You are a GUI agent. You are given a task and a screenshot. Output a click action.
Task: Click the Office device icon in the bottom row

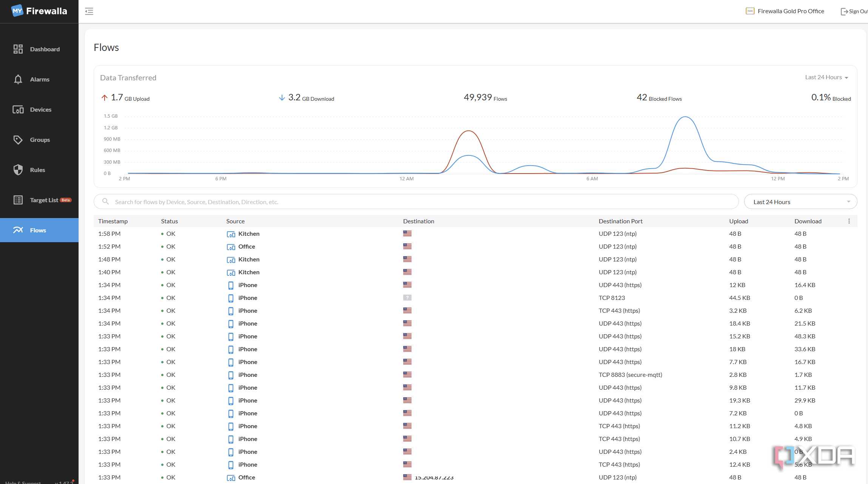pos(231,478)
